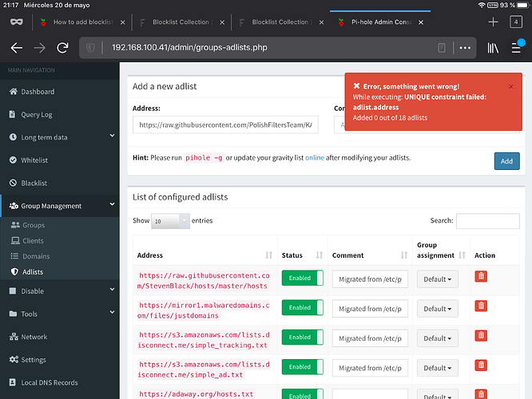Toggle Enabled switch for StevenBlack hosts
This screenshot has width=532, height=399.
click(302, 278)
